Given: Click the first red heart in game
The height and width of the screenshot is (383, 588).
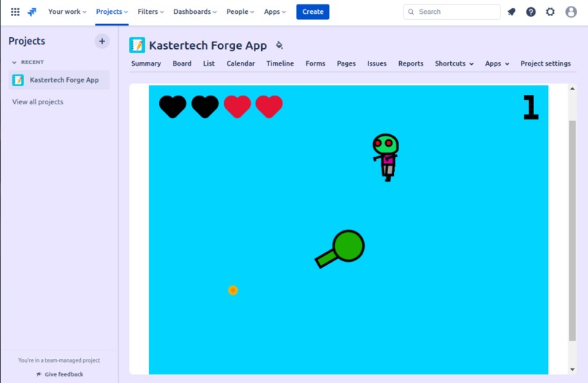Looking at the screenshot, I should [237, 107].
